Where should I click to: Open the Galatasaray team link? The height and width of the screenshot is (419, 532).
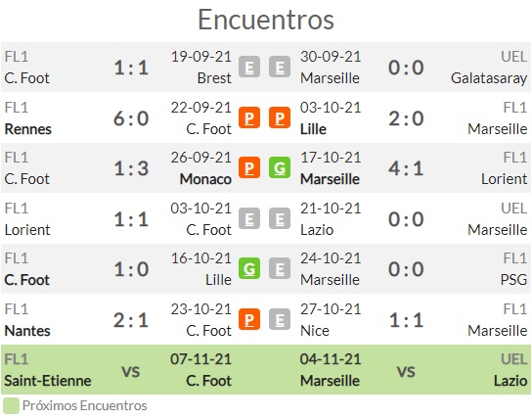(x=489, y=78)
